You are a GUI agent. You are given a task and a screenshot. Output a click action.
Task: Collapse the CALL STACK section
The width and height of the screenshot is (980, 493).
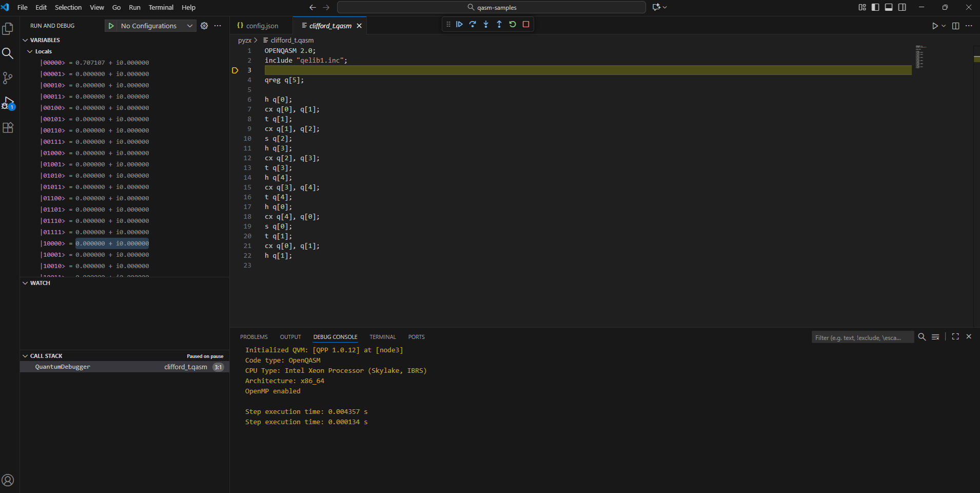(25, 356)
